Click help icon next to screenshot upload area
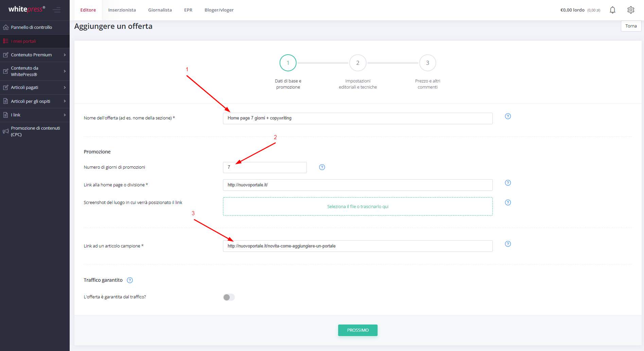 508,203
